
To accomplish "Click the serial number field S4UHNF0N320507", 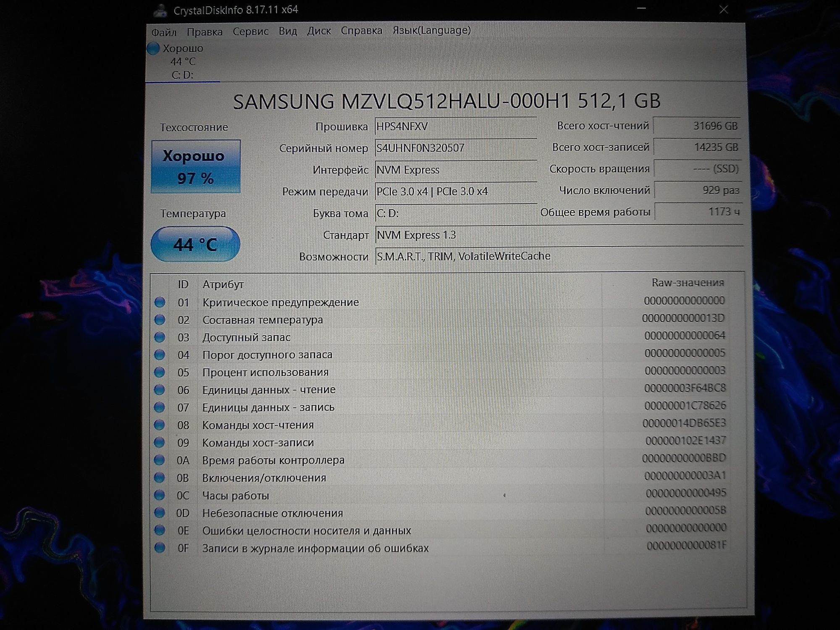I will point(456,148).
